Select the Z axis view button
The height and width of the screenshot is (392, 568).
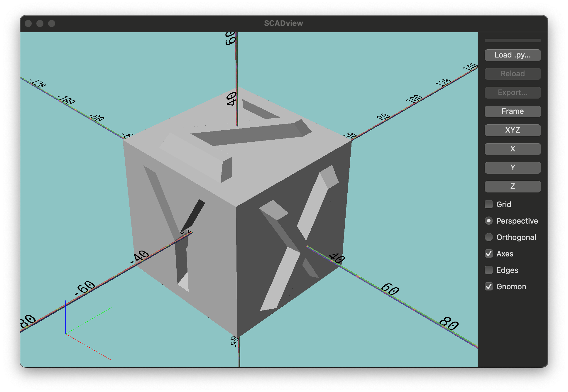[x=513, y=186]
